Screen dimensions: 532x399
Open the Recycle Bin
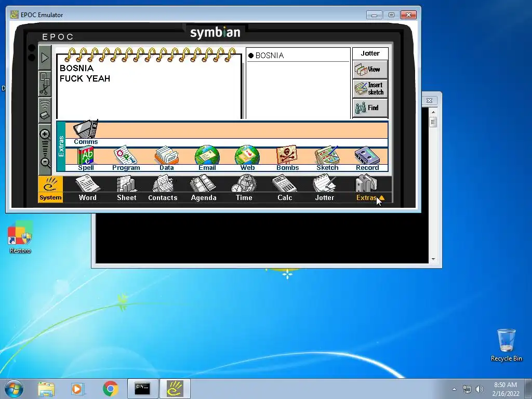(x=506, y=345)
